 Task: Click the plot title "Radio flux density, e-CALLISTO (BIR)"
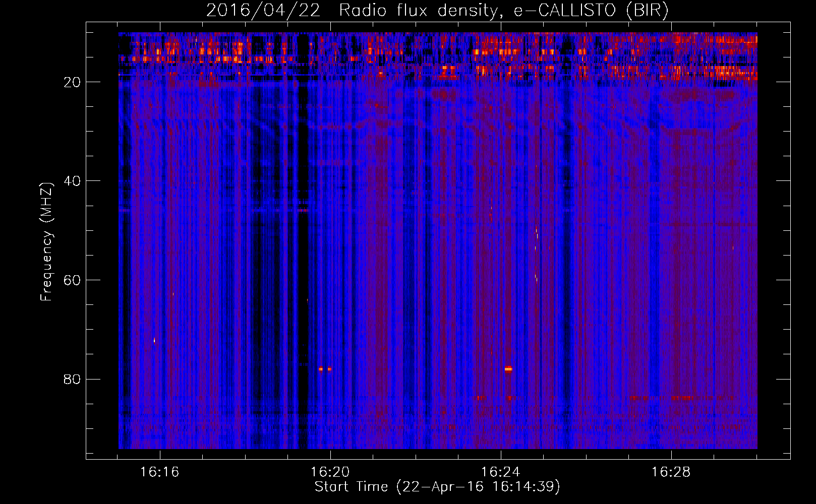[503, 11]
